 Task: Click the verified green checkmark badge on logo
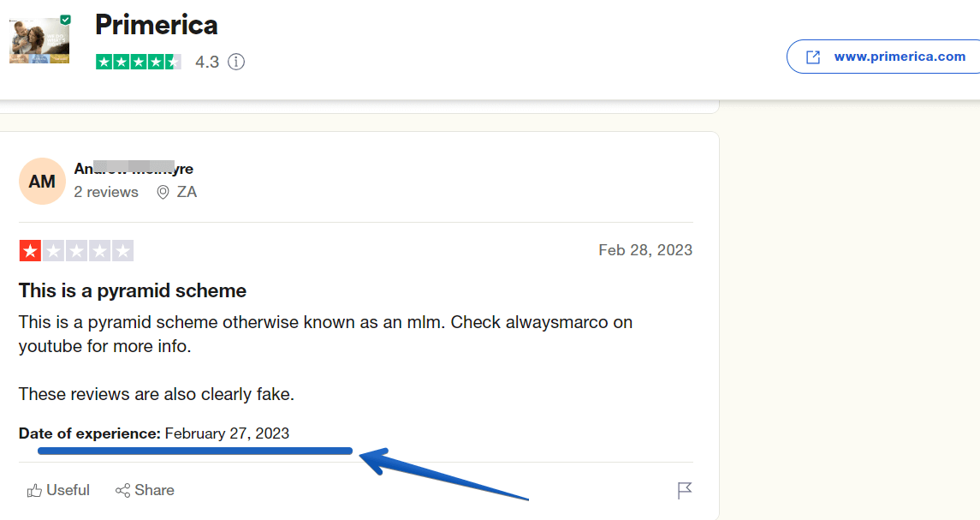coord(65,20)
